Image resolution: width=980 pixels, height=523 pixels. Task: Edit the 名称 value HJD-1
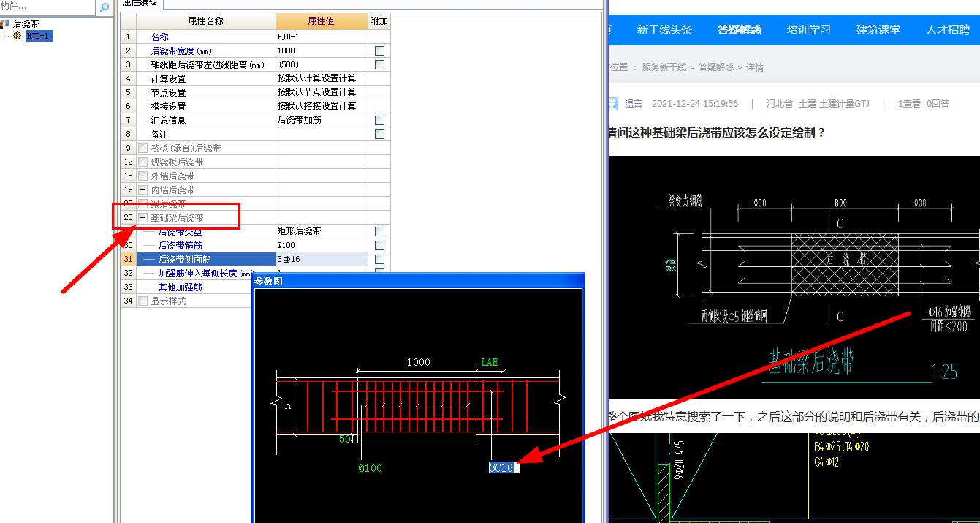point(322,37)
